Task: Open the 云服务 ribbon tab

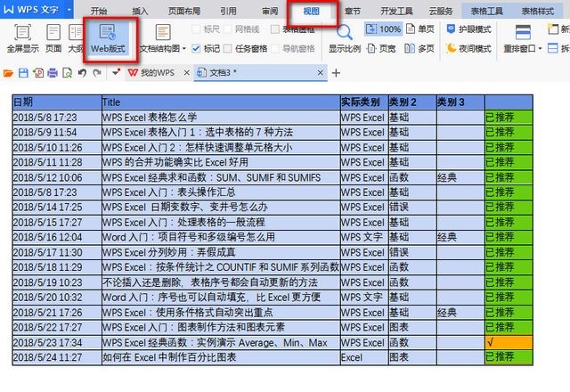Action: [441, 11]
